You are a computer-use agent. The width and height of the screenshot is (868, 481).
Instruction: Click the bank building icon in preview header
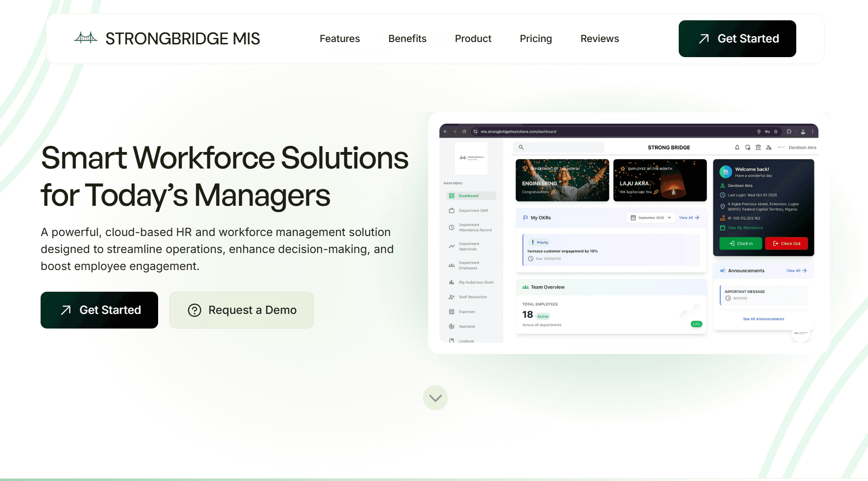758,147
